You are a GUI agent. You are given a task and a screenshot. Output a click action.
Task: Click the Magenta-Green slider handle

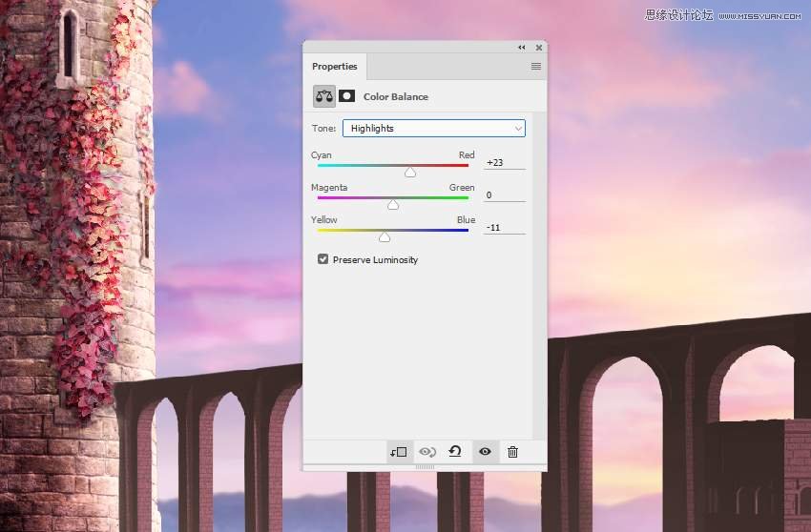(x=393, y=205)
